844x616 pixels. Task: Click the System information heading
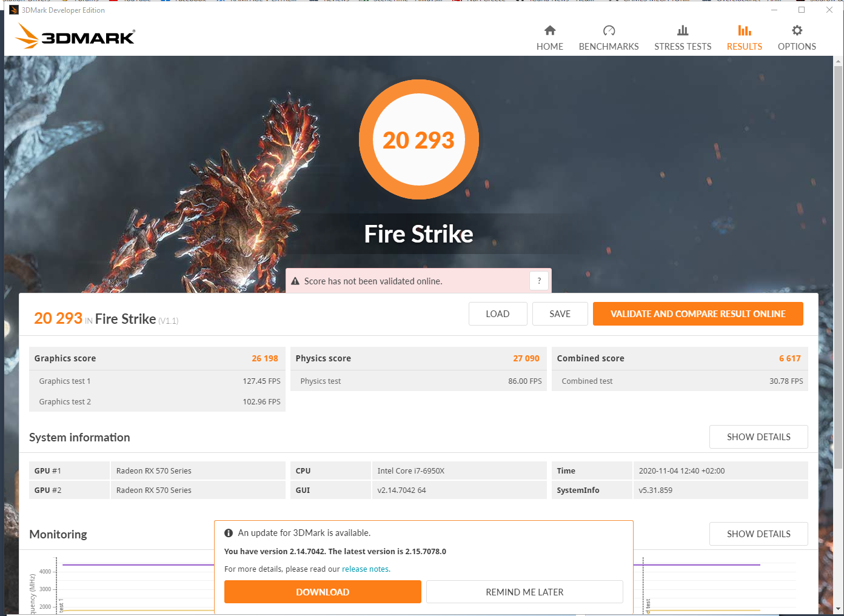coord(79,437)
